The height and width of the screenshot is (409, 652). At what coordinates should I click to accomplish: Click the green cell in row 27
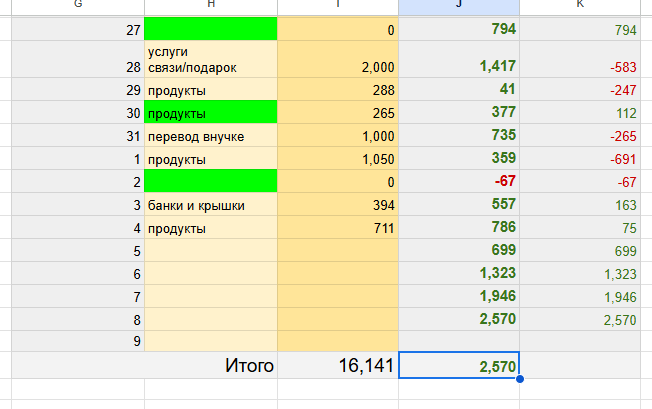[x=211, y=29]
